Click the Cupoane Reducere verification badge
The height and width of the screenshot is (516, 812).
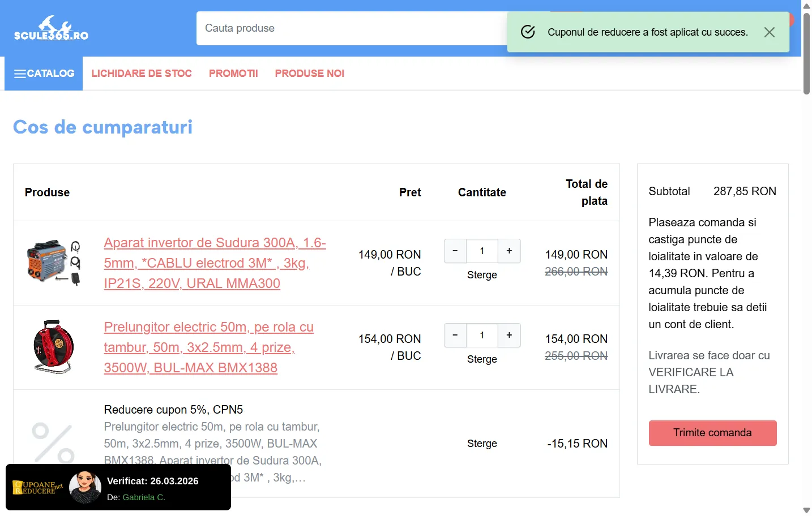tap(118, 487)
